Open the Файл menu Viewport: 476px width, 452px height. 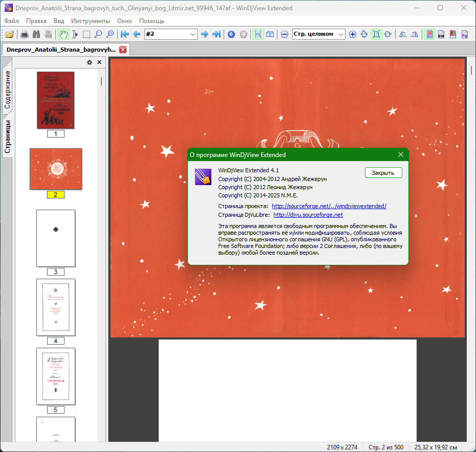tap(12, 21)
